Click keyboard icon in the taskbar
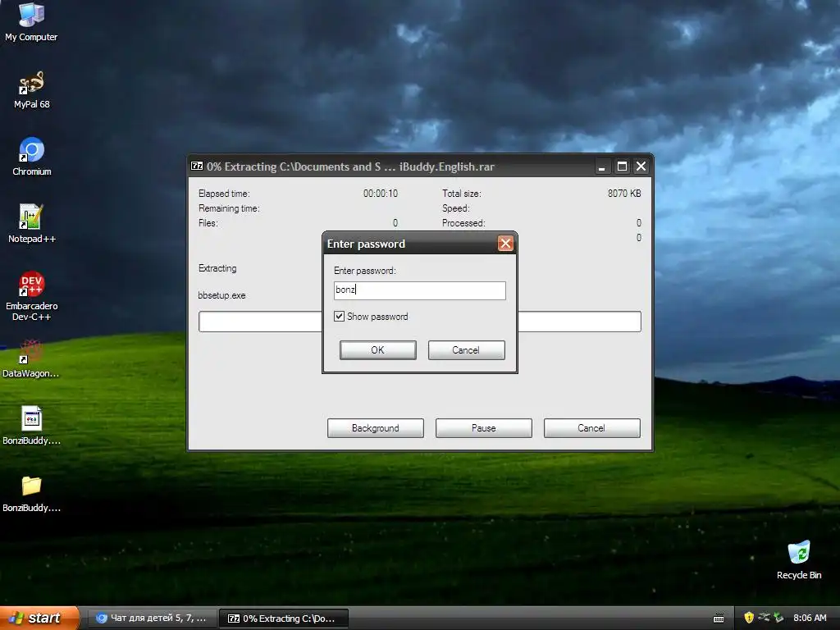Viewport: 840px width, 630px height. coord(719,619)
